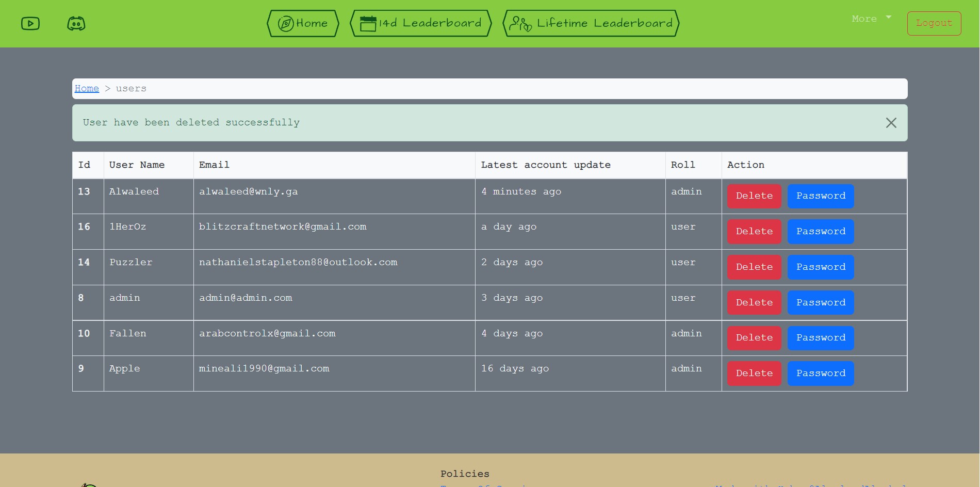
Task: Change password for user named admin
Action: coord(821,303)
